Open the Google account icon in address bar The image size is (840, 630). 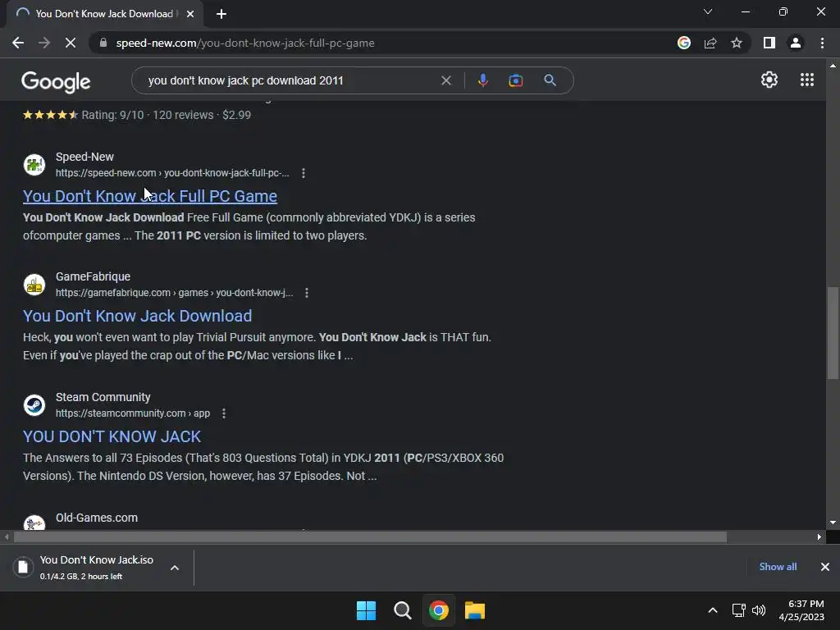tap(684, 43)
